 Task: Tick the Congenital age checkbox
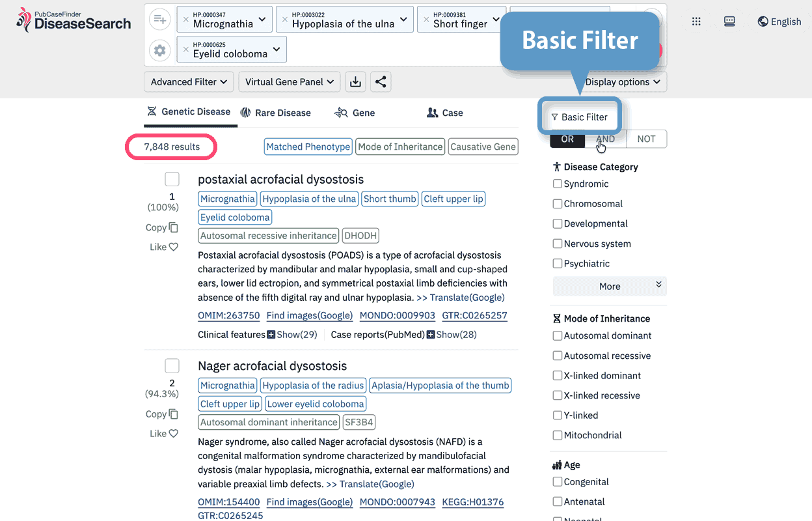point(558,482)
